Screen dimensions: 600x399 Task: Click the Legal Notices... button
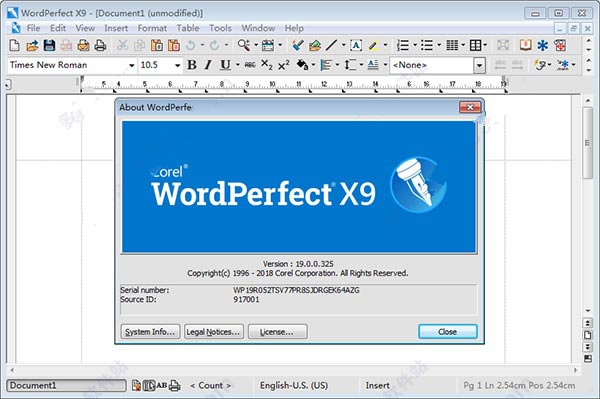(x=214, y=332)
